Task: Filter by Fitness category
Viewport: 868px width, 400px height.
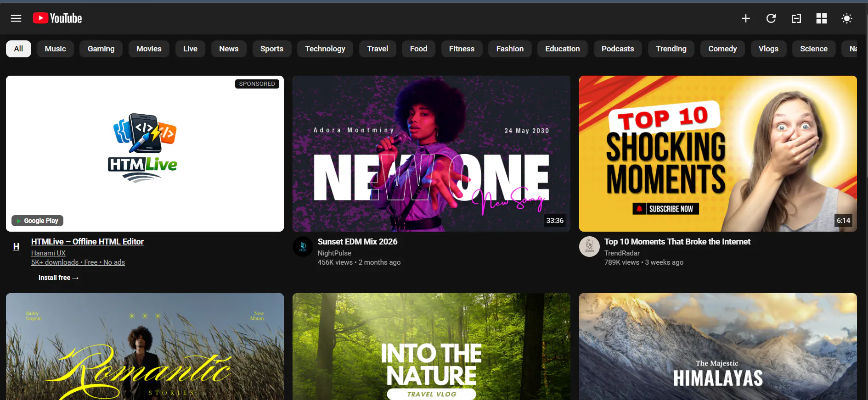Action: tap(462, 49)
